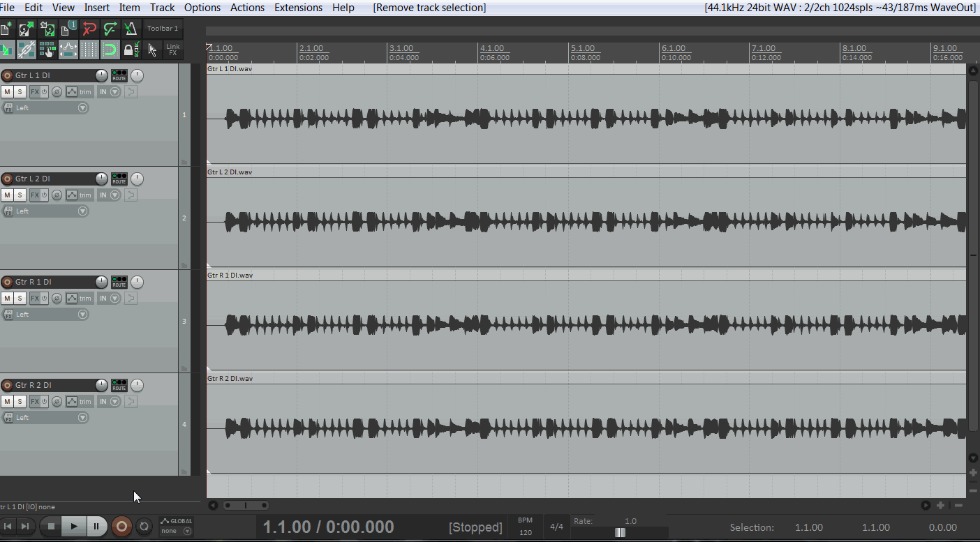Click the Stop transport button
980x542 pixels.
point(50,527)
